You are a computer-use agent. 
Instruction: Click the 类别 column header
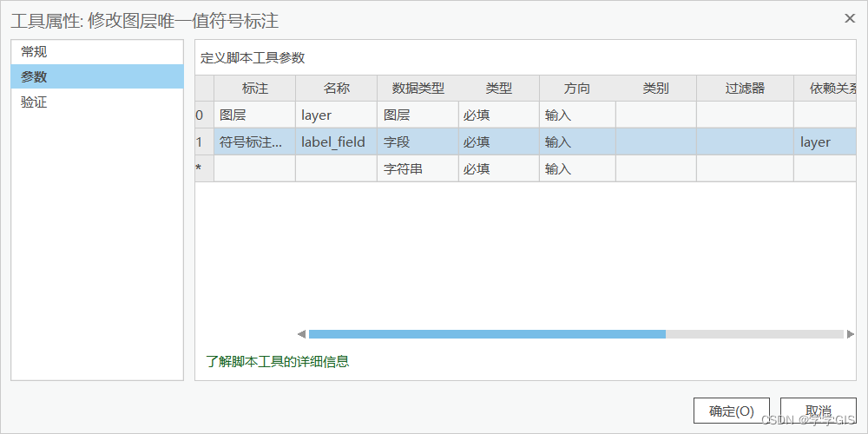tap(656, 89)
